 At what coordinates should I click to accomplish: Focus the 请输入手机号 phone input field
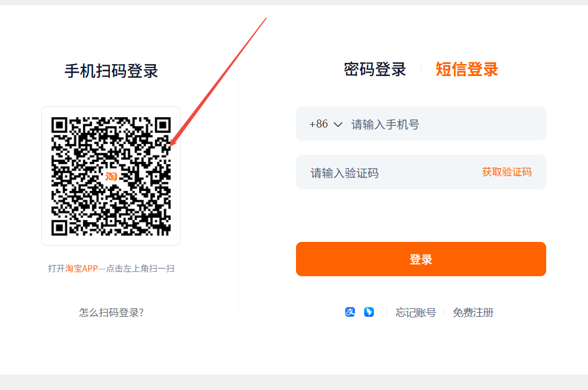click(x=401, y=124)
